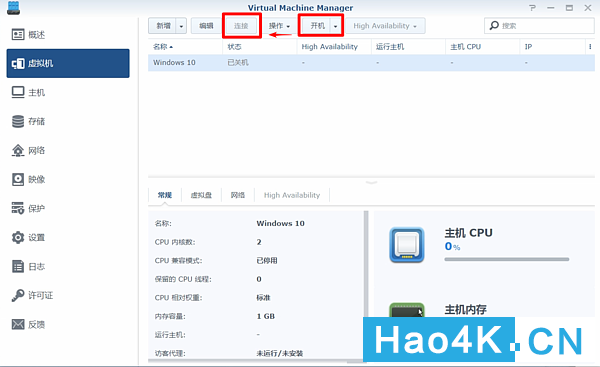Select the Windows 10 row in the list

[371, 62]
